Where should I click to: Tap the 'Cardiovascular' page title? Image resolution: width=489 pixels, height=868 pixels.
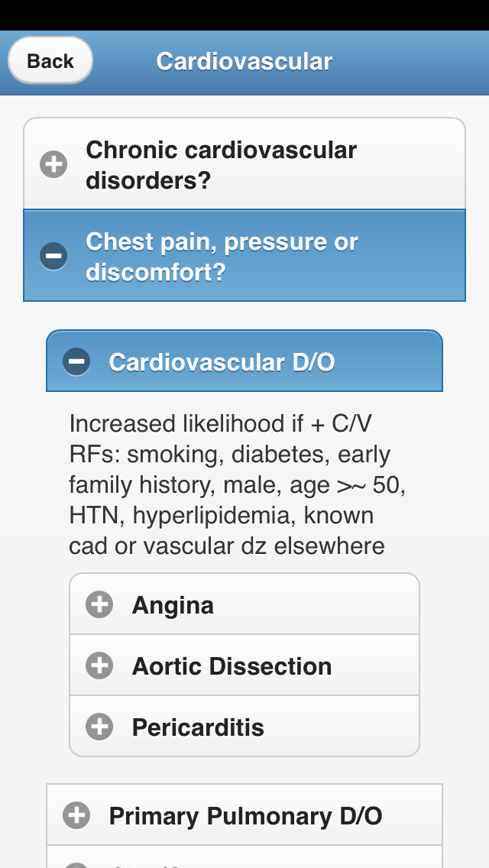click(244, 61)
